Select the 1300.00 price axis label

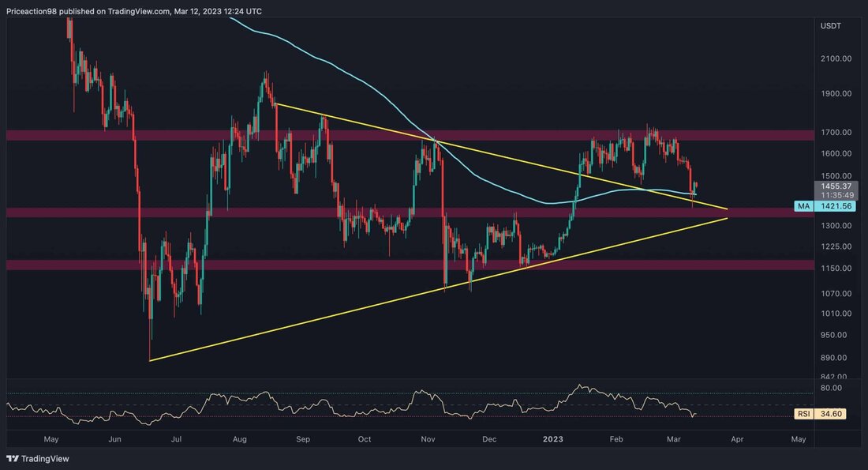(836, 226)
